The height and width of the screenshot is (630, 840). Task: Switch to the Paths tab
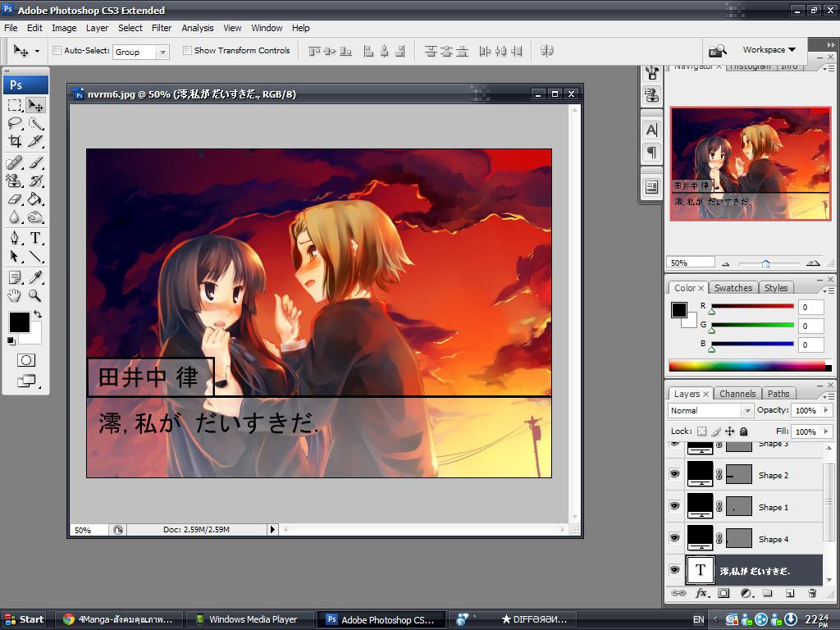778,394
